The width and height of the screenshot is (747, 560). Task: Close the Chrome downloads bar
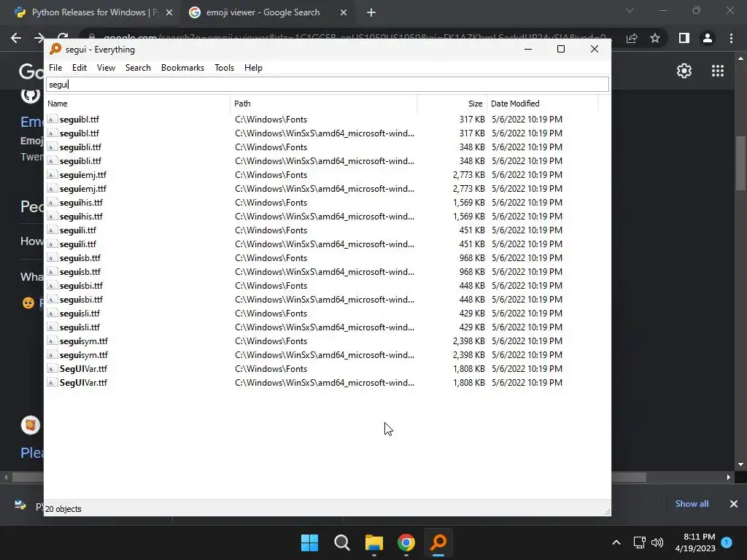point(734,504)
